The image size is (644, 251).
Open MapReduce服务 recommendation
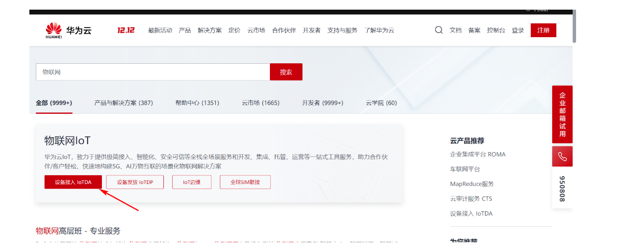tap(472, 184)
